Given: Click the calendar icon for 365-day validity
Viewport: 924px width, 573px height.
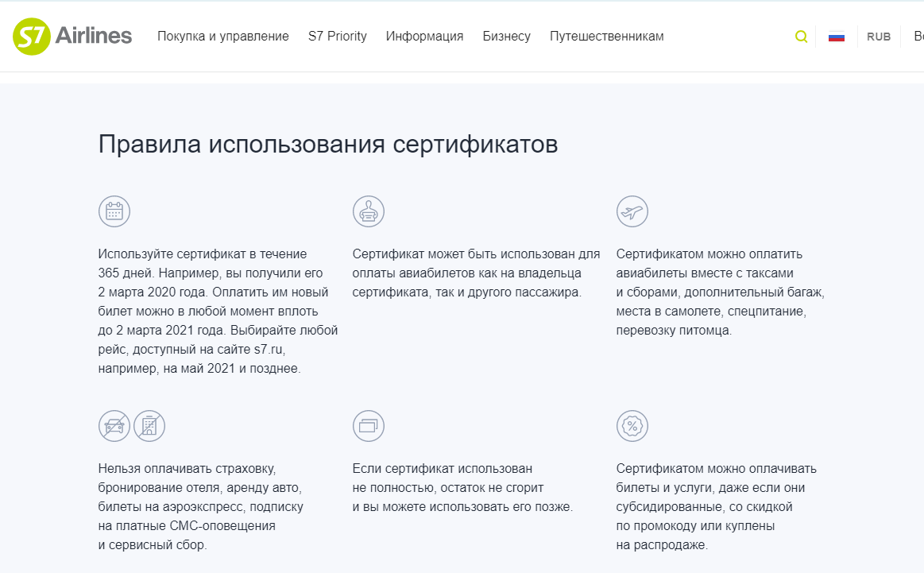Looking at the screenshot, I should [114, 211].
